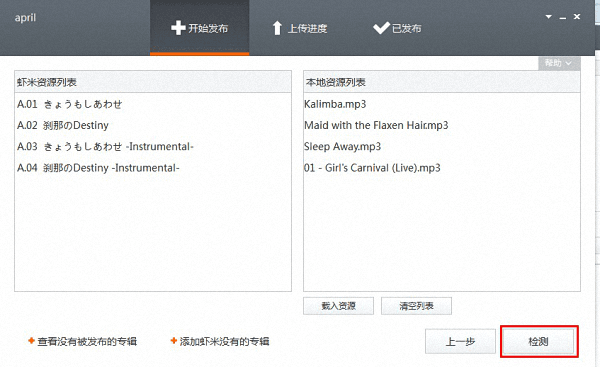This screenshot has width=600, height=367.
Task: Open the 添加虾米没有的专辑 link
Action: [225, 341]
